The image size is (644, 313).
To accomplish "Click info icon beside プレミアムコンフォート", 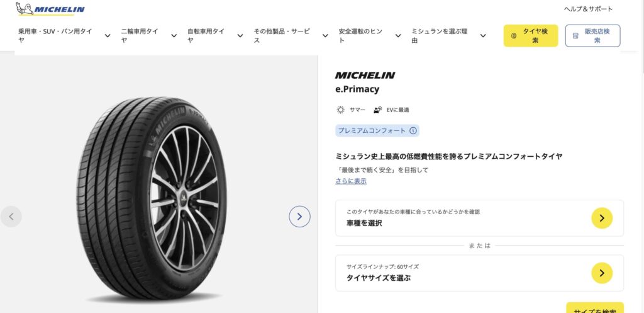I will click(x=413, y=131).
